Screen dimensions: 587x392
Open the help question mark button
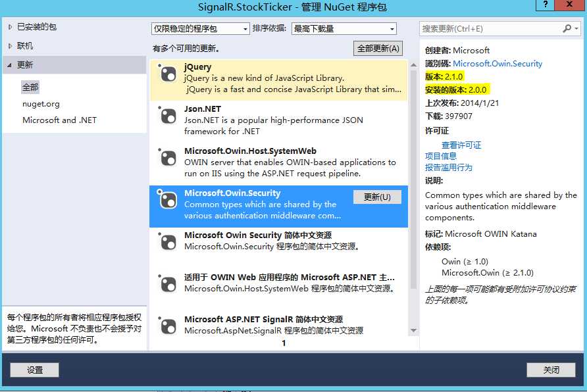(545, 5)
